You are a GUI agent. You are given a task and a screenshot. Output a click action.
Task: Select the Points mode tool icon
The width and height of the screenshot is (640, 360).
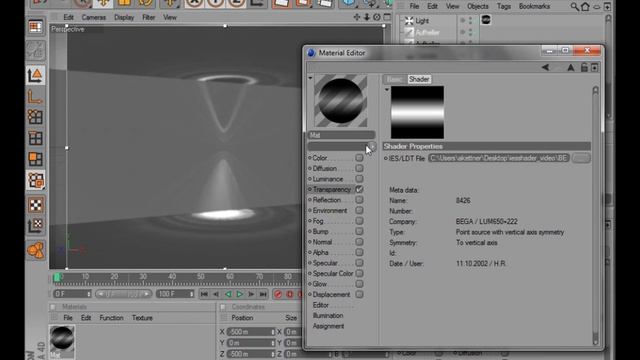pos(36,117)
